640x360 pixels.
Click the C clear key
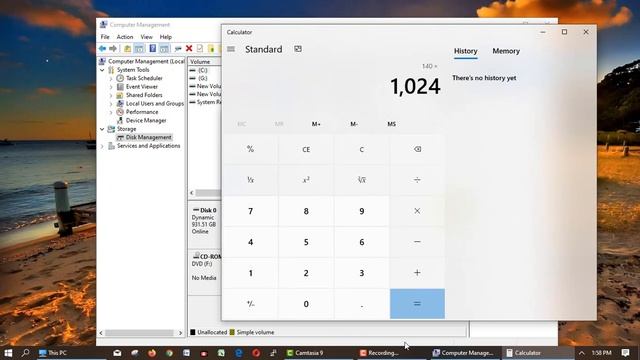coord(362,149)
